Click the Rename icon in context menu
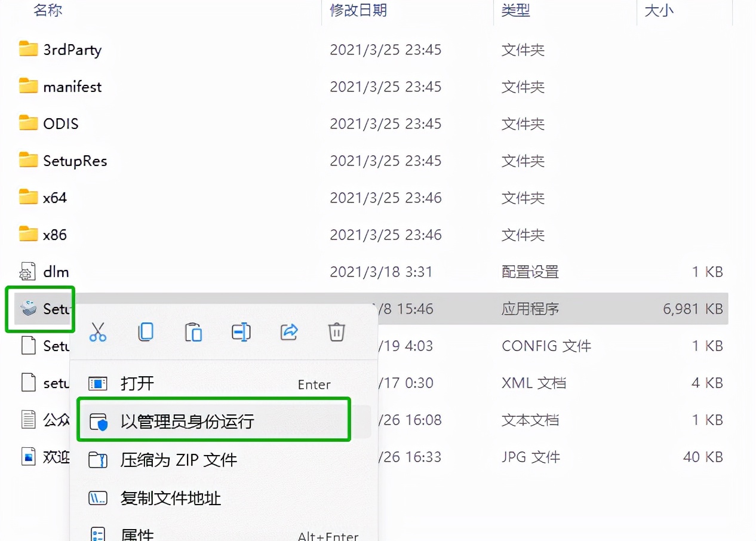 click(241, 332)
